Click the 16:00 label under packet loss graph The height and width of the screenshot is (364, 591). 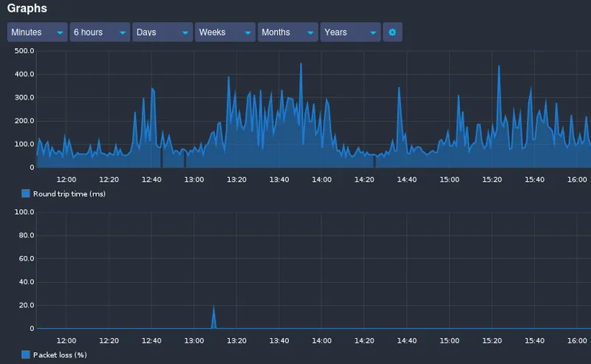[577, 341]
